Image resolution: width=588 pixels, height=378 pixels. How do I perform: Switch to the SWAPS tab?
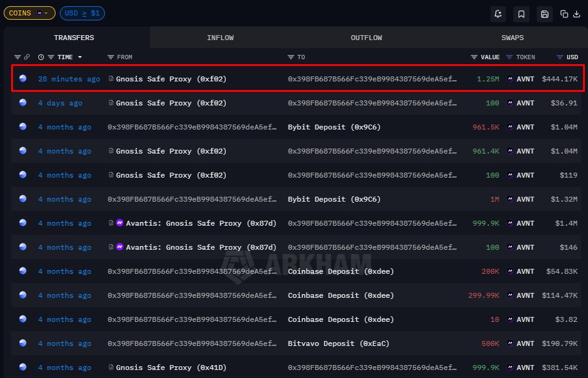tap(512, 38)
